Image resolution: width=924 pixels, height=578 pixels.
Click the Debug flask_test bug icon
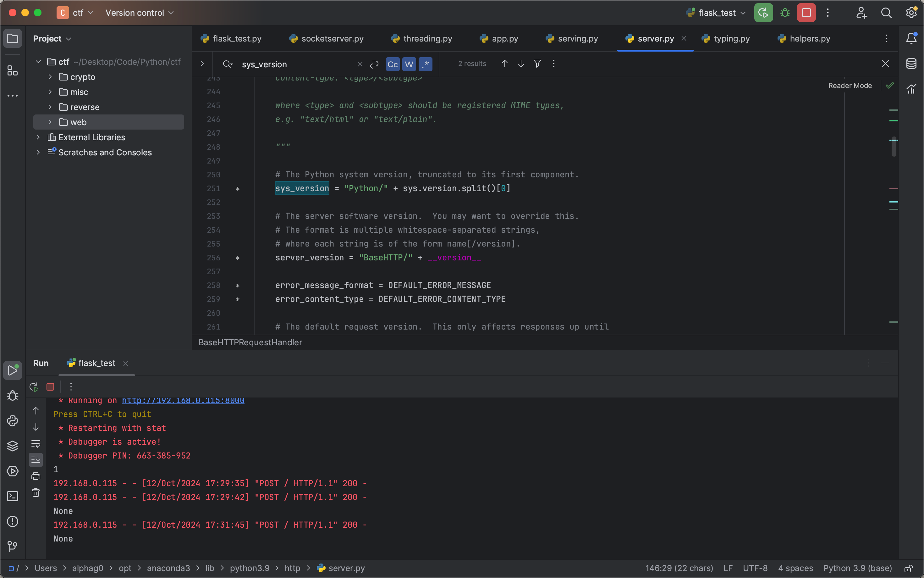[x=784, y=13]
